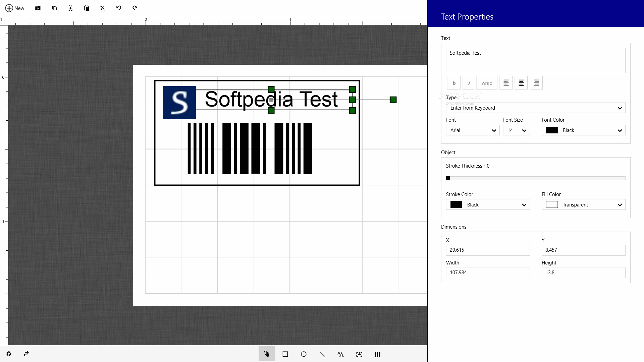
Task: Create a new label with New button
Action: click(15, 8)
